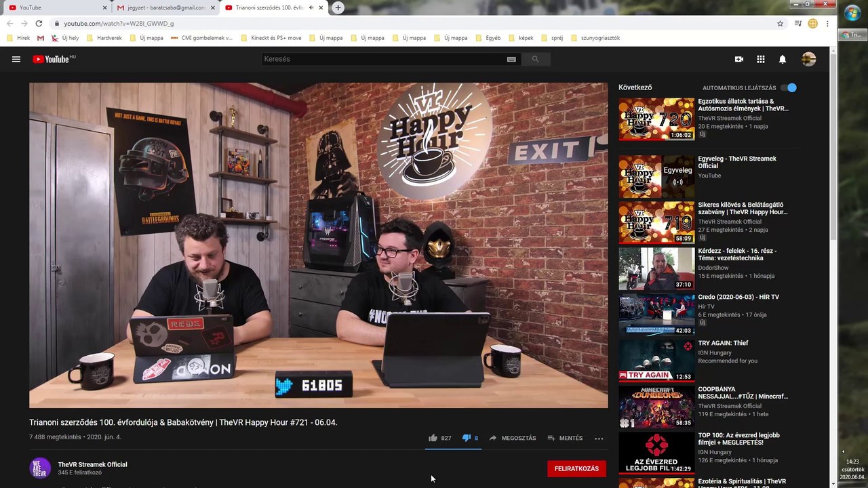
Task: Open the Egyveleg mix thumbnail
Action: [x=656, y=176]
